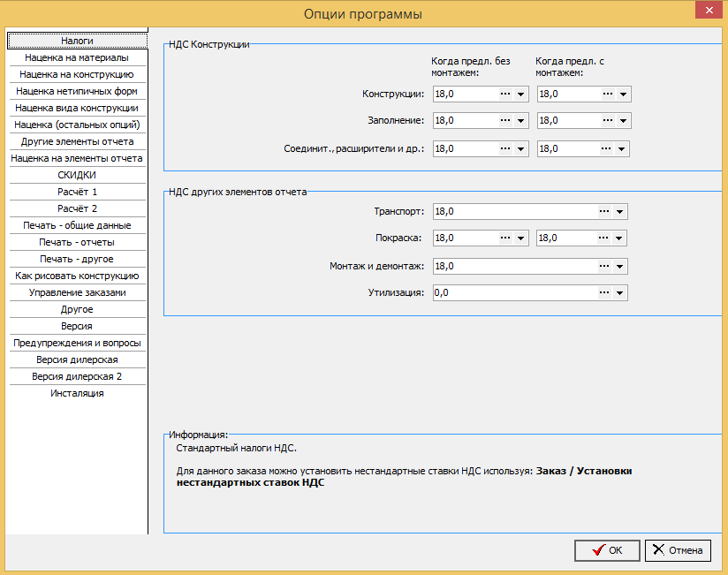Open Монтаж и демонтаж dropdown arrow
The image size is (728, 575).
tap(619, 267)
